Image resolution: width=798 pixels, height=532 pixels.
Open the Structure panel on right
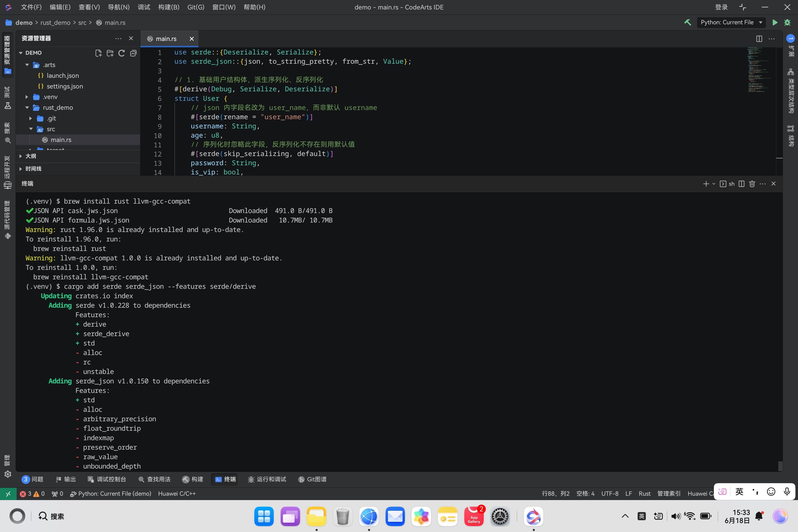[791, 136]
